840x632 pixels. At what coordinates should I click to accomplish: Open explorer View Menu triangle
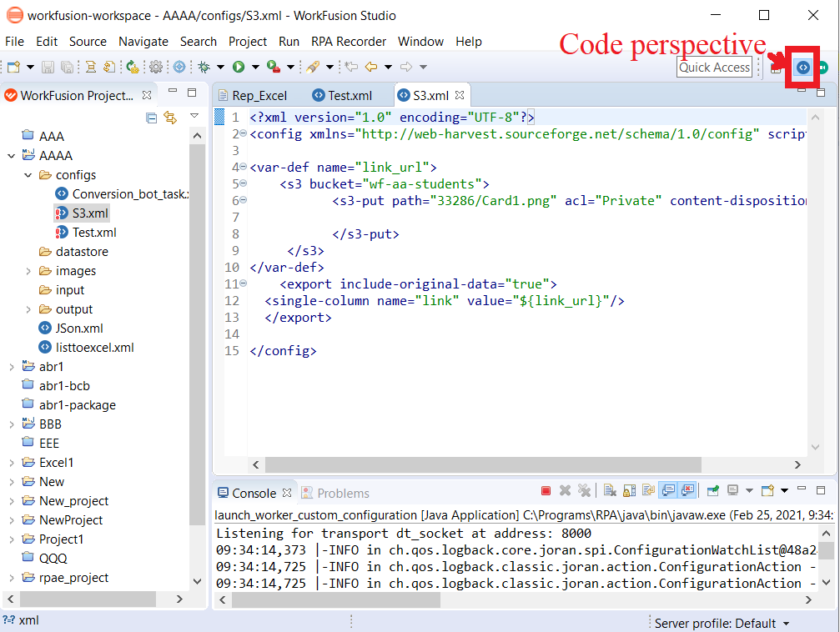pyautogui.click(x=194, y=116)
